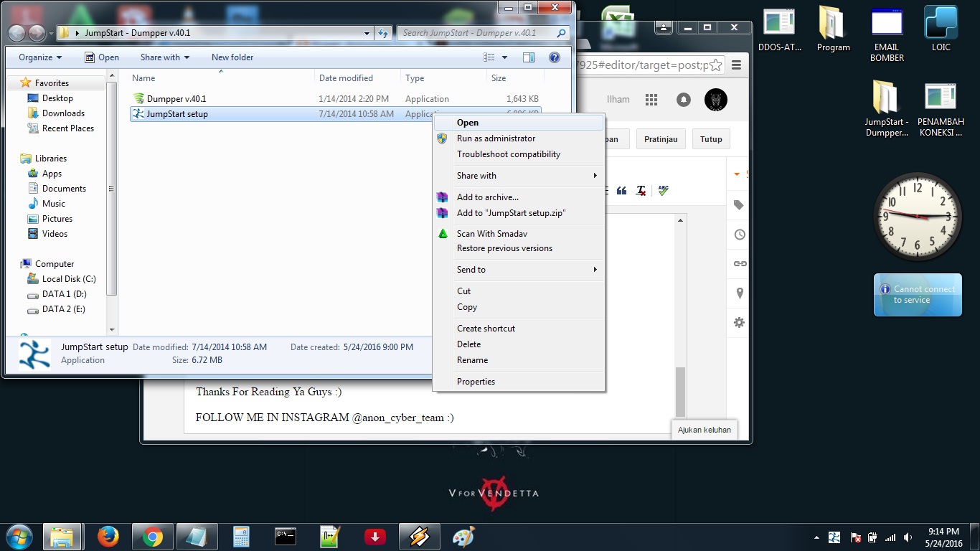Click the Google notifications bell icon

(684, 100)
